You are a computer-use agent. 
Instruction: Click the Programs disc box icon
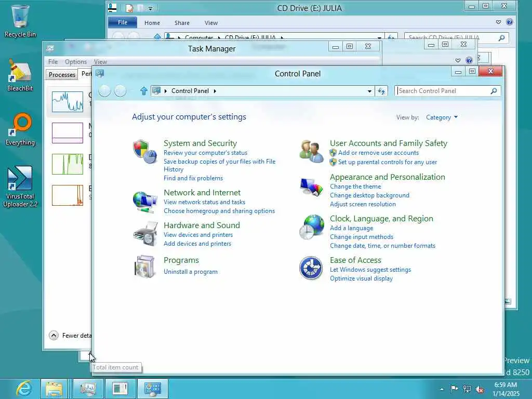click(145, 267)
